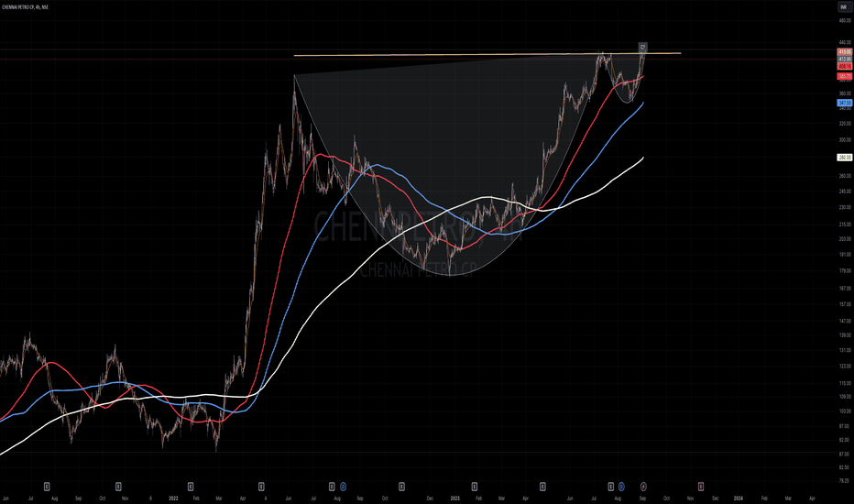Click the small tag above the latest candle
This screenshot has height=504, width=854.
[642, 48]
